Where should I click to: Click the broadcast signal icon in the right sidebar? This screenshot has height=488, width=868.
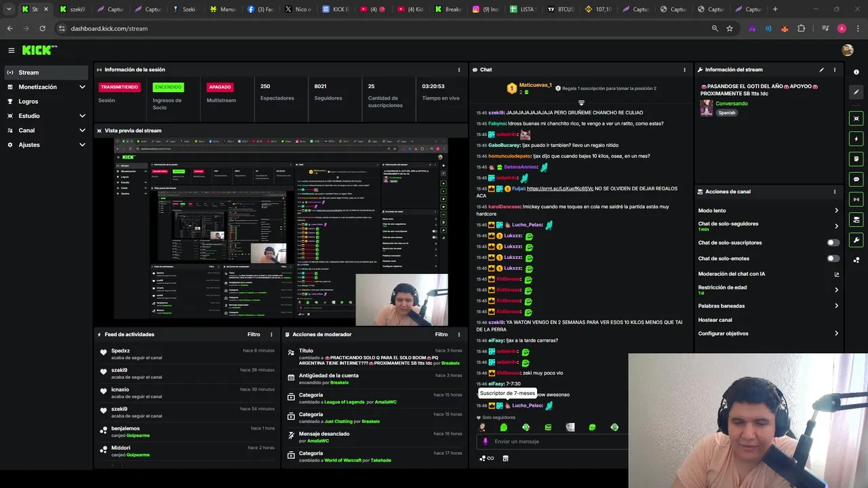[x=856, y=199]
